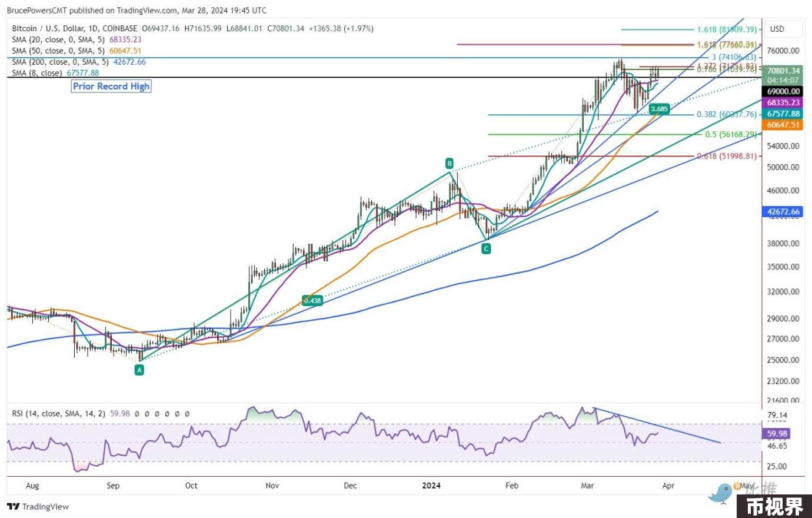This screenshot has height=518, width=812.
Task: Click the 50000.00 price axis tick
Action: [784, 167]
